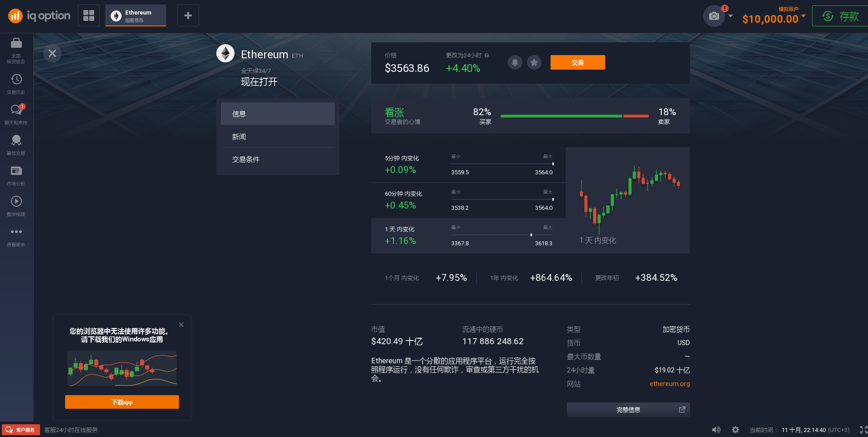This screenshot has width=868, height=437.
Task: Mute sound via the speaker icon
Action: pyautogui.click(x=716, y=429)
